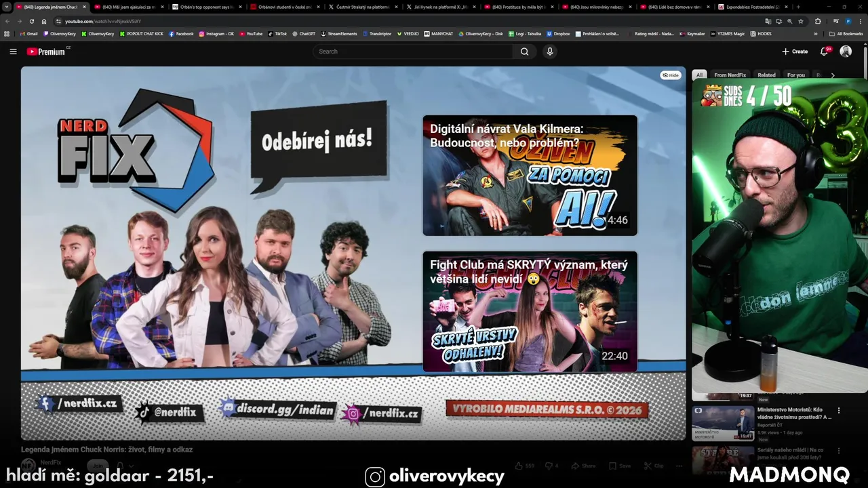Click Reportéři ČT channel name
Viewport: 868px width, 488px height.
pyautogui.click(x=770, y=425)
